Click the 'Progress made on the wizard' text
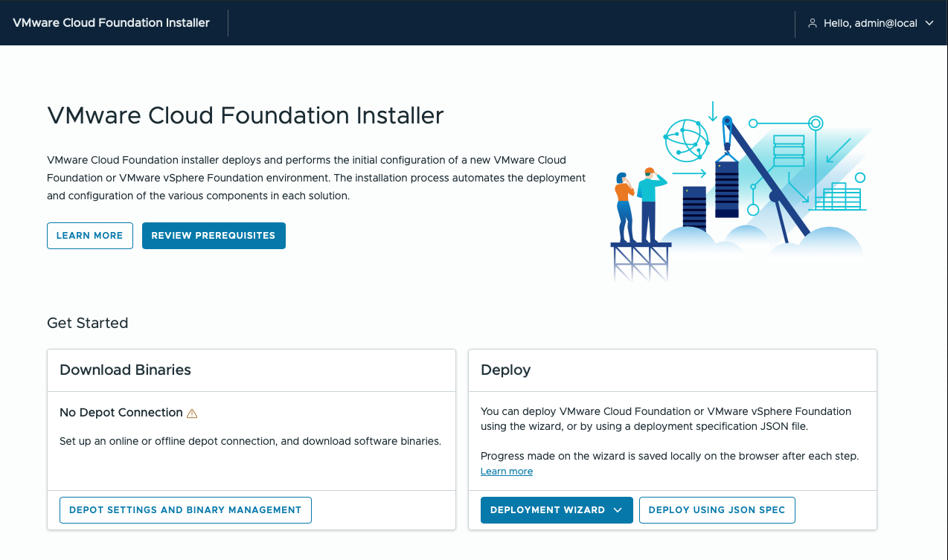 click(670, 456)
